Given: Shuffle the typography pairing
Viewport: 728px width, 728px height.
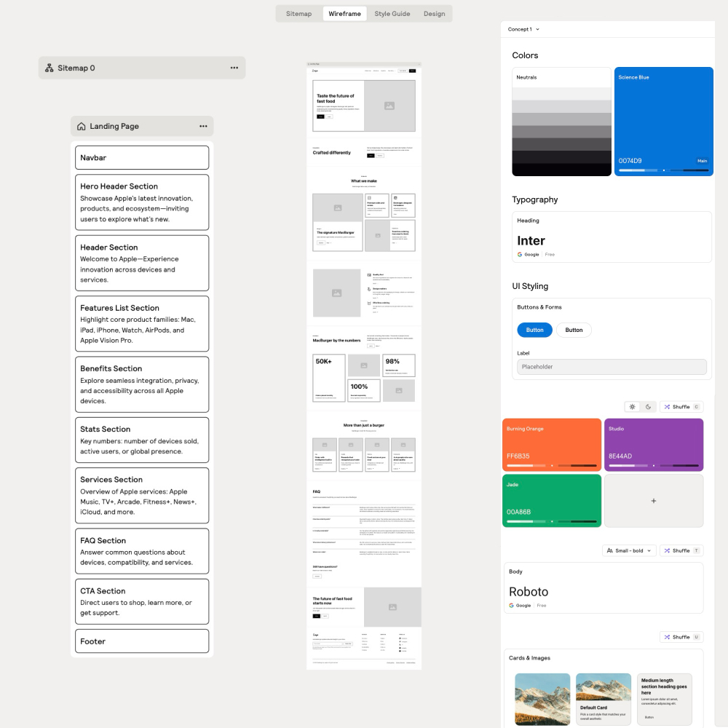Looking at the screenshot, I should (681, 550).
